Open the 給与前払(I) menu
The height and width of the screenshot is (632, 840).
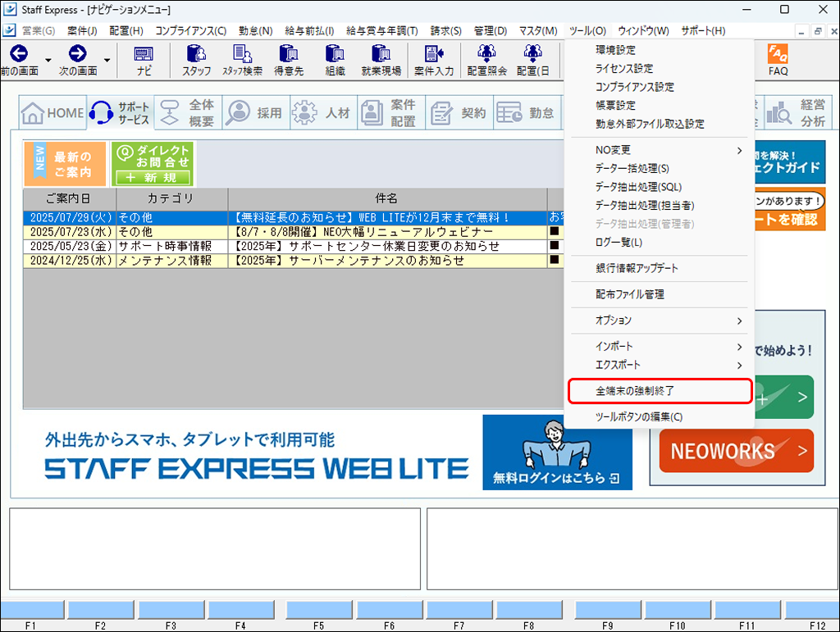coord(309,31)
